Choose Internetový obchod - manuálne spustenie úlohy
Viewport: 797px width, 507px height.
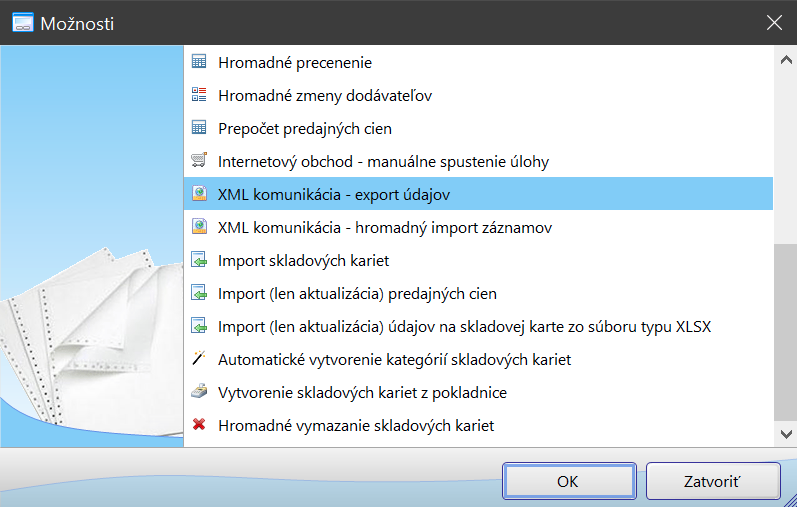pyautogui.click(x=383, y=161)
